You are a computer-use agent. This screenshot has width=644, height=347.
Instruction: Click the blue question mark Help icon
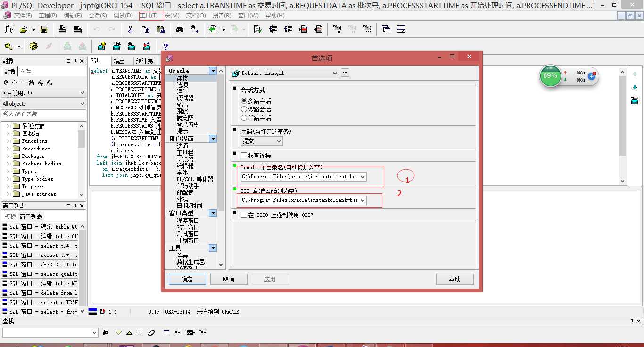[x=165, y=46]
